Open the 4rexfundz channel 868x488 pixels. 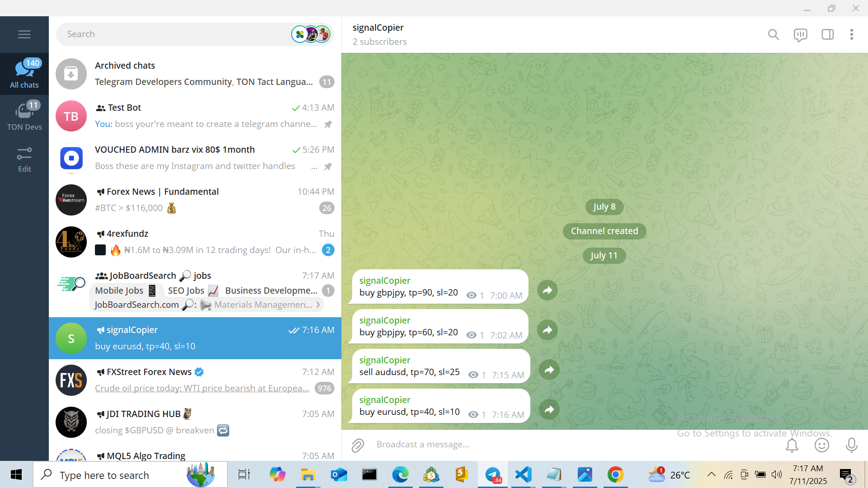[195, 242]
